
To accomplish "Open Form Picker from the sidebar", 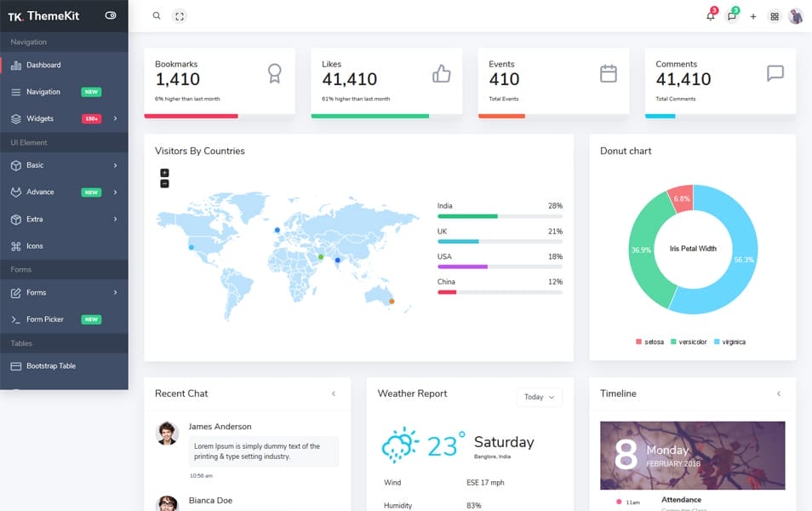I will 45,319.
